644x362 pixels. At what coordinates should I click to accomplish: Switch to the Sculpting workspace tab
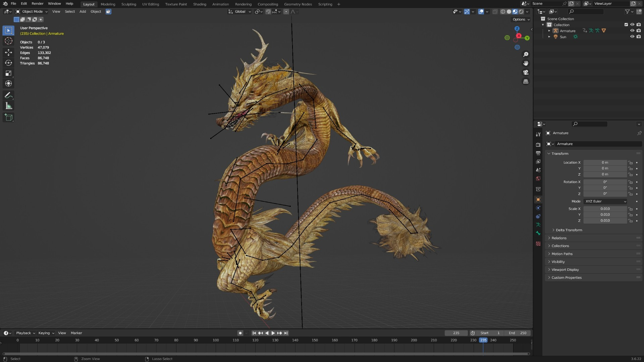tap(128, 4)
